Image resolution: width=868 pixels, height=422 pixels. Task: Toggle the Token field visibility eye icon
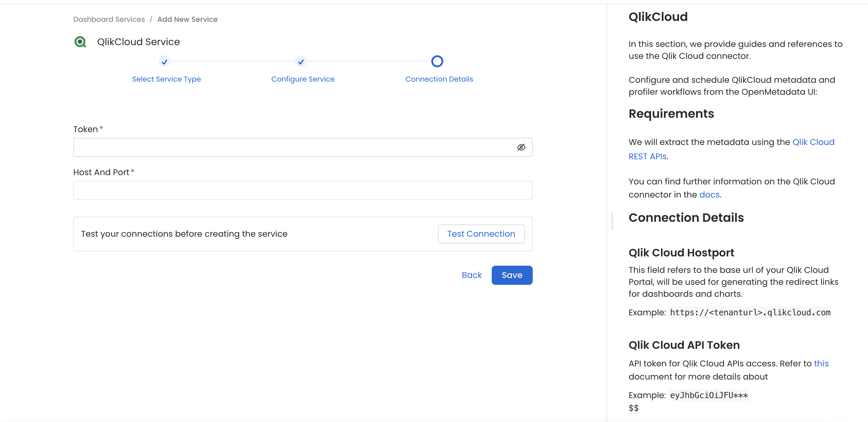[x=520, y=147]
